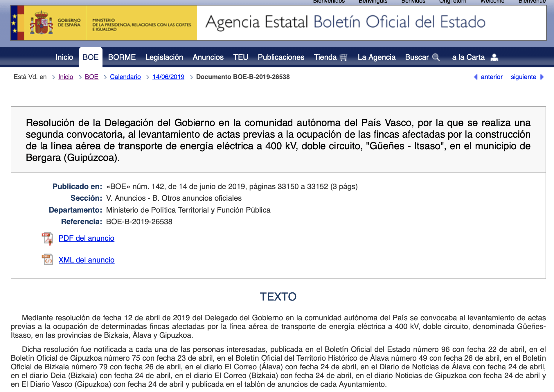This screenshot has height=392, width=554.
Task: Open the BORME menu item
Action: (x=122, y=57)
